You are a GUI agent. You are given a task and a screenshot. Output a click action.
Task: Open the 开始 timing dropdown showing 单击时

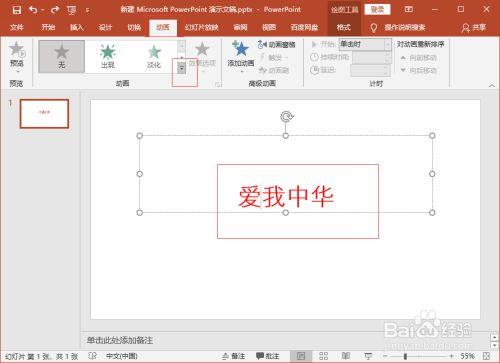click(x=365, y=44)
